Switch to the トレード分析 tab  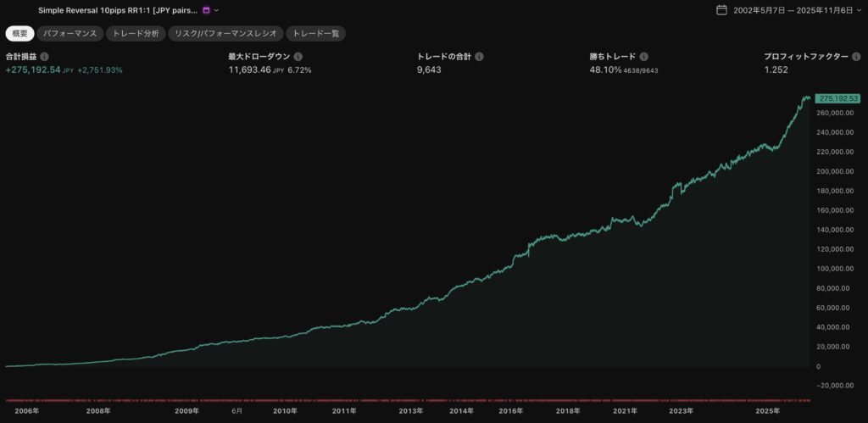pyautogui.click(x=136, y=34)
